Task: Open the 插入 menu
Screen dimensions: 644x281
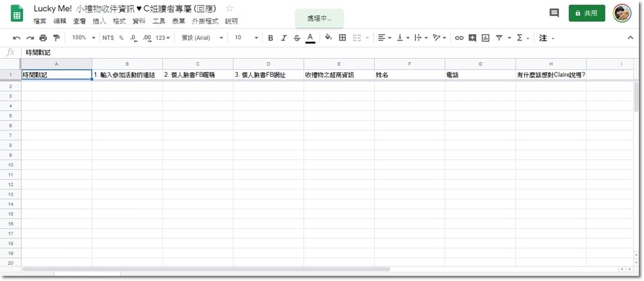Action: 99,21
